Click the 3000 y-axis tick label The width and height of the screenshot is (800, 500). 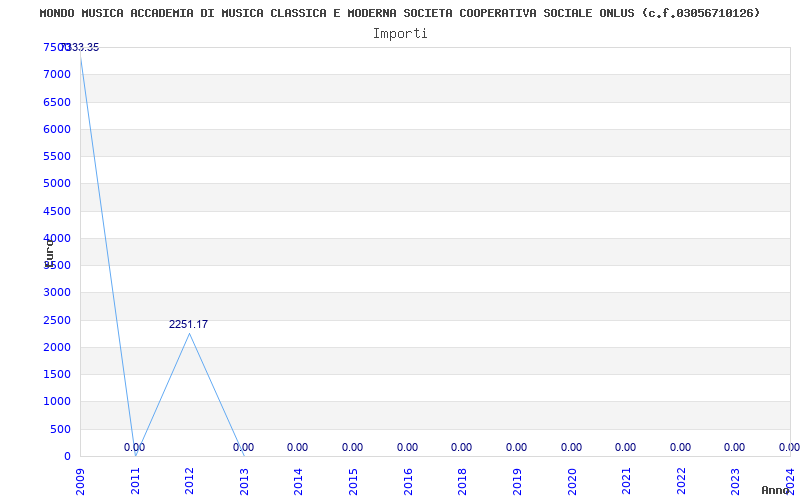(57, 293)
